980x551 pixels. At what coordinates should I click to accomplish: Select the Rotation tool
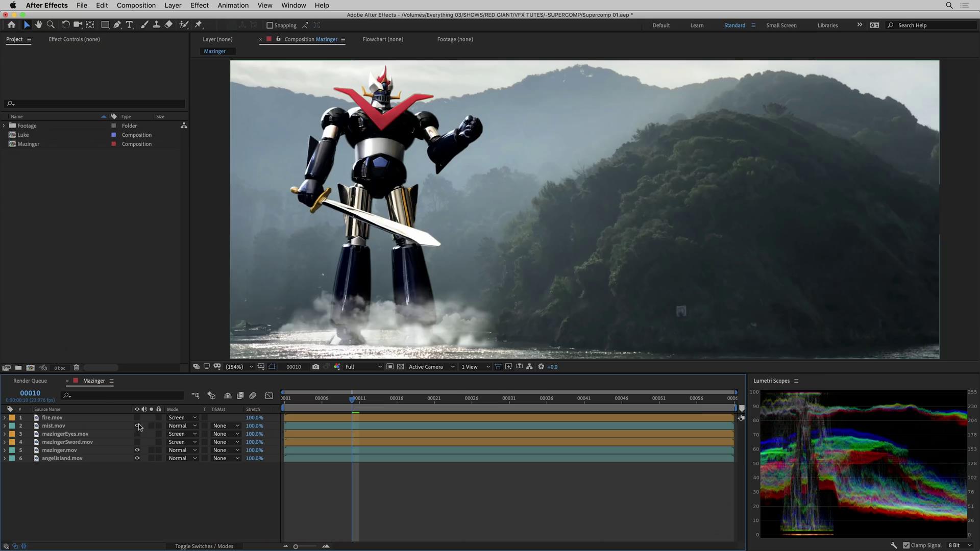click(x=65, y=24)
